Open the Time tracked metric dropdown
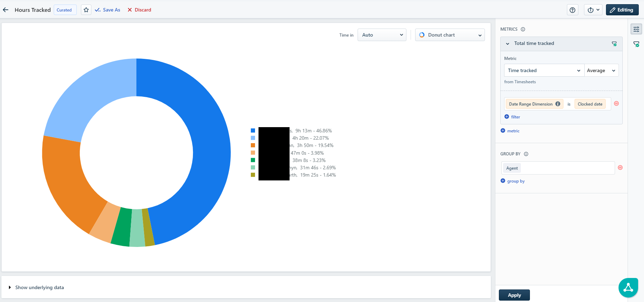 (x=544, y=70)
